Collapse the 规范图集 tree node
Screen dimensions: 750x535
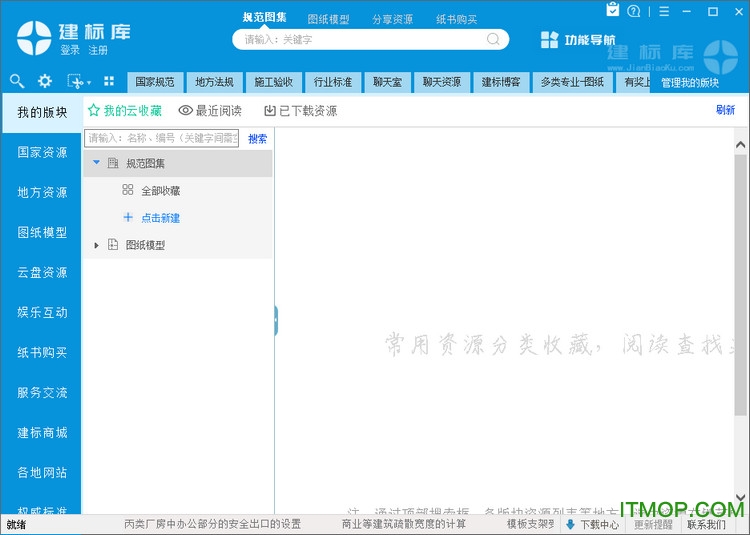[x=96, y=162]
